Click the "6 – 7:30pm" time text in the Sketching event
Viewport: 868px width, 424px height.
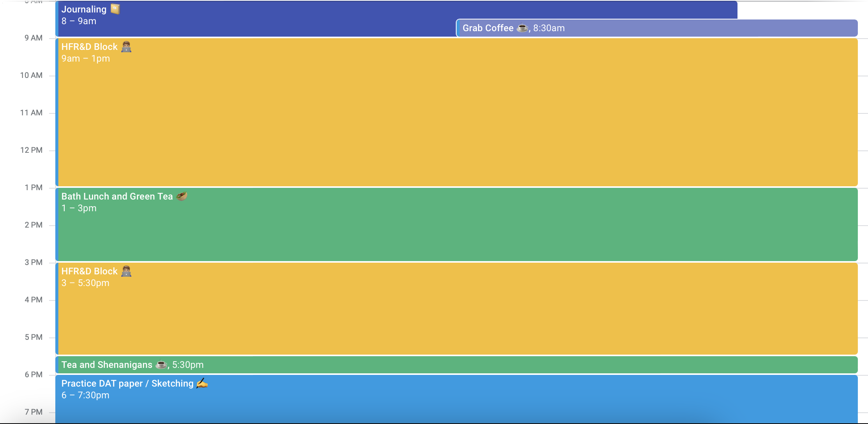(x=85, y=395)
